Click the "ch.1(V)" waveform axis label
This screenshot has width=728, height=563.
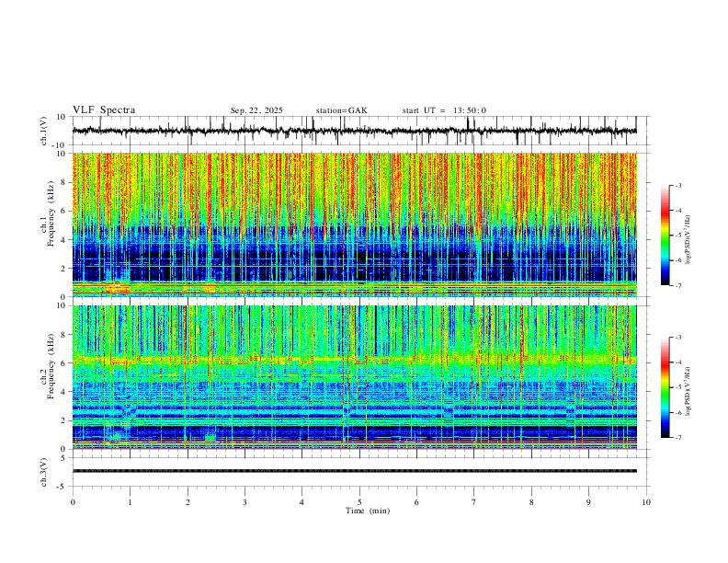point(44,131)
